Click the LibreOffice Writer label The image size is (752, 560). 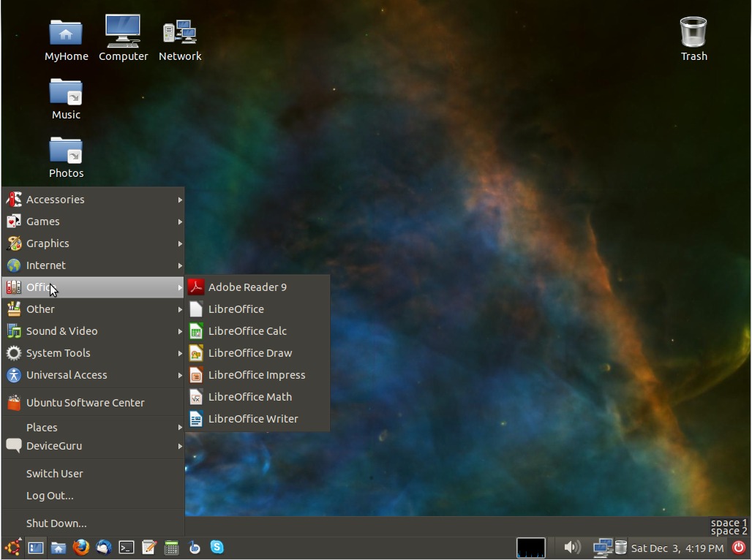[x=253, y=419]
